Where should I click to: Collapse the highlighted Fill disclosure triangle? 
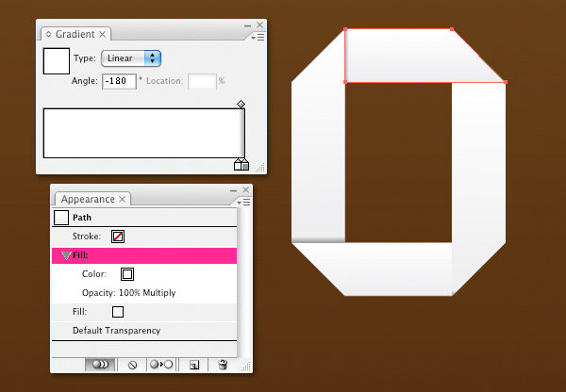pos(66,255)
